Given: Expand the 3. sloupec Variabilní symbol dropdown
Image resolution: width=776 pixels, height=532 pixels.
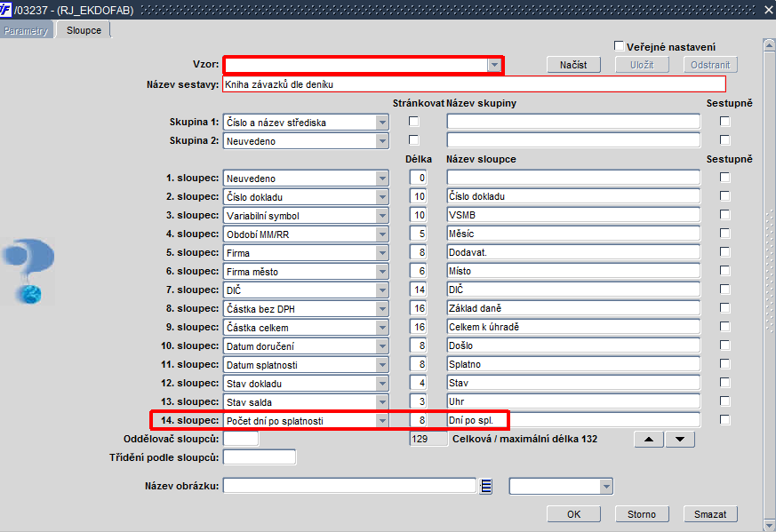Looking at the screenshot, I should (381, 216).
